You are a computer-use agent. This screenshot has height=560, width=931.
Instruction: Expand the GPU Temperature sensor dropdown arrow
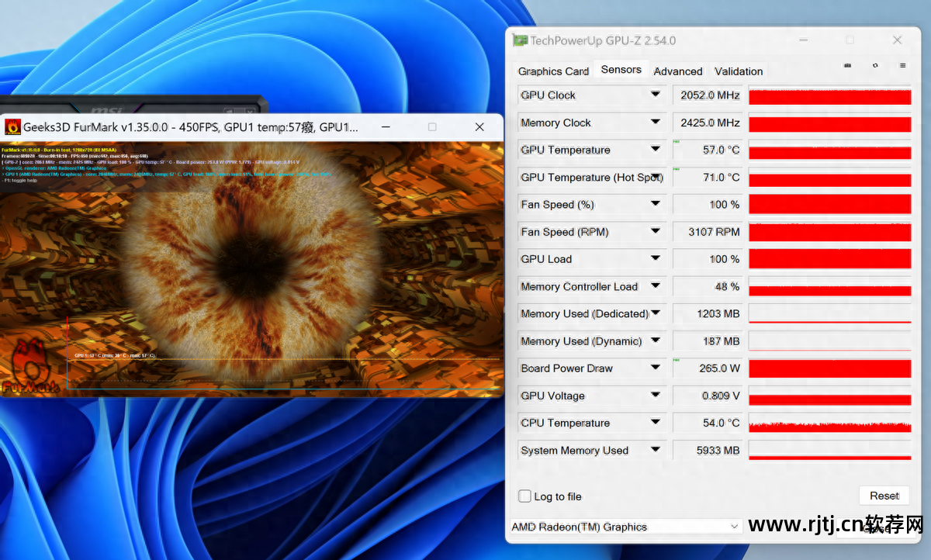click(x=656, y=150)
